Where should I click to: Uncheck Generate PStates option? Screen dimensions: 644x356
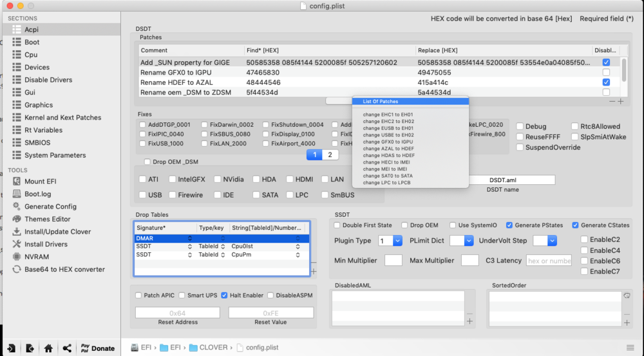(509, 225)
